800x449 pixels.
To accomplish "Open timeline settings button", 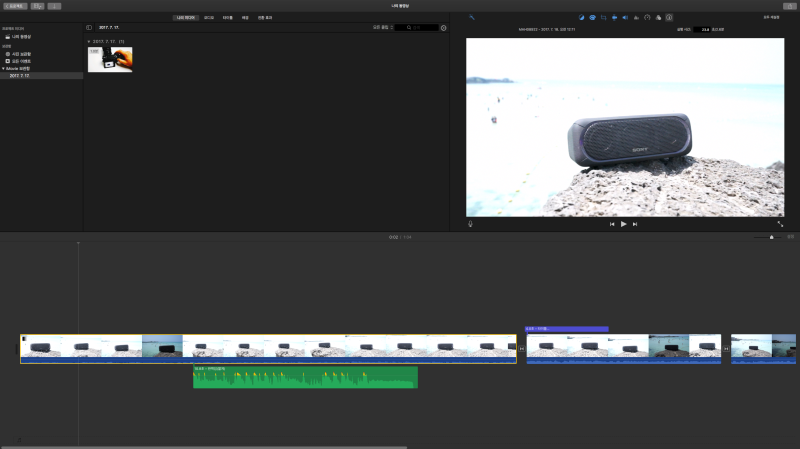I will click(790, 237).
